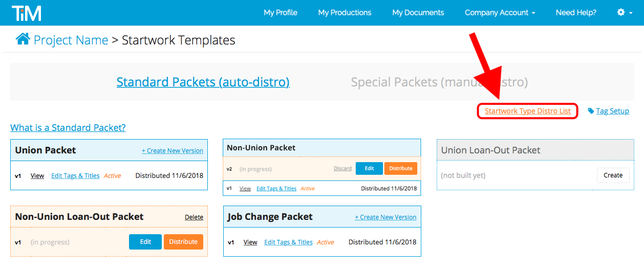Open My Profile
The height and width of the screenshot is (270, 644).
[x=281, y=12]
